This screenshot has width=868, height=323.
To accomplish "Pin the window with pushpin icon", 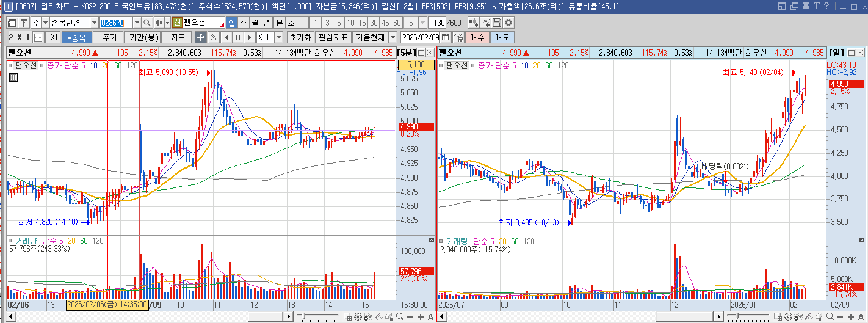I will point(806,7).
